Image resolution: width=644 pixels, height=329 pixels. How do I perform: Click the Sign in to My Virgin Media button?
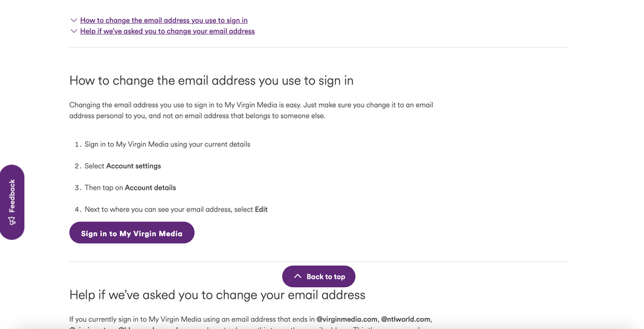[132, 233]
